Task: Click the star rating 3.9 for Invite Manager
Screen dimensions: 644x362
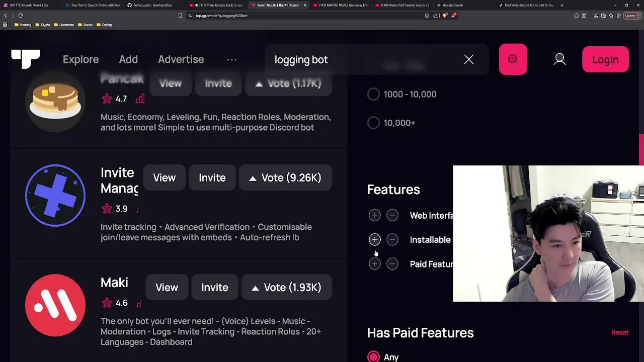Action: pyautogui.click(x=114, y=209)
